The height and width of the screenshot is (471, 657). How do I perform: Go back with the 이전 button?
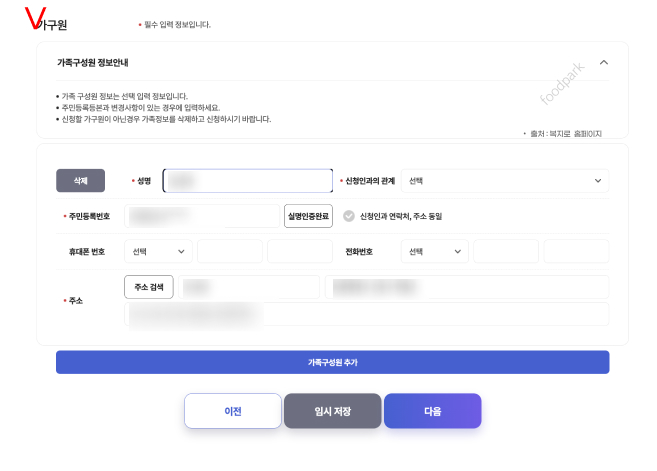233,411
